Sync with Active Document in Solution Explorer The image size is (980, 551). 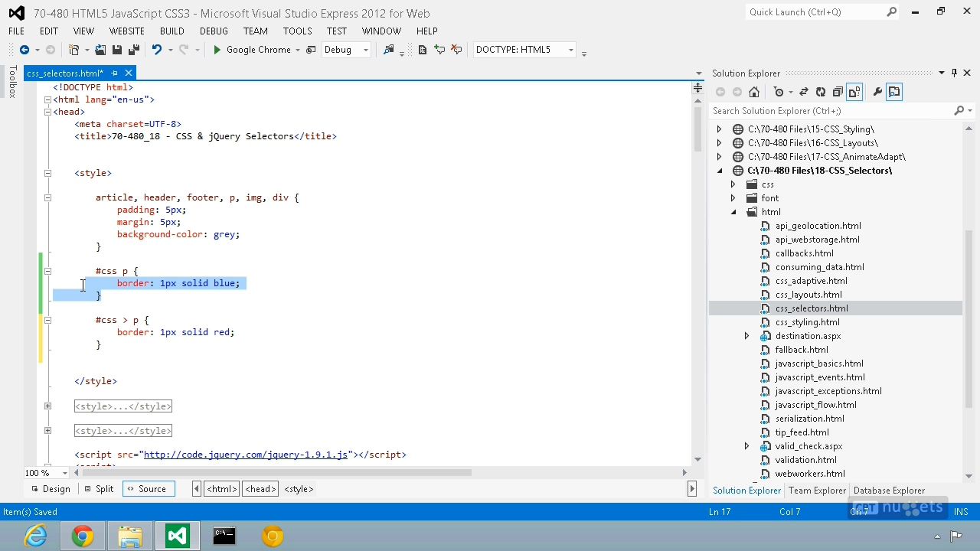[x=803, y=92]
